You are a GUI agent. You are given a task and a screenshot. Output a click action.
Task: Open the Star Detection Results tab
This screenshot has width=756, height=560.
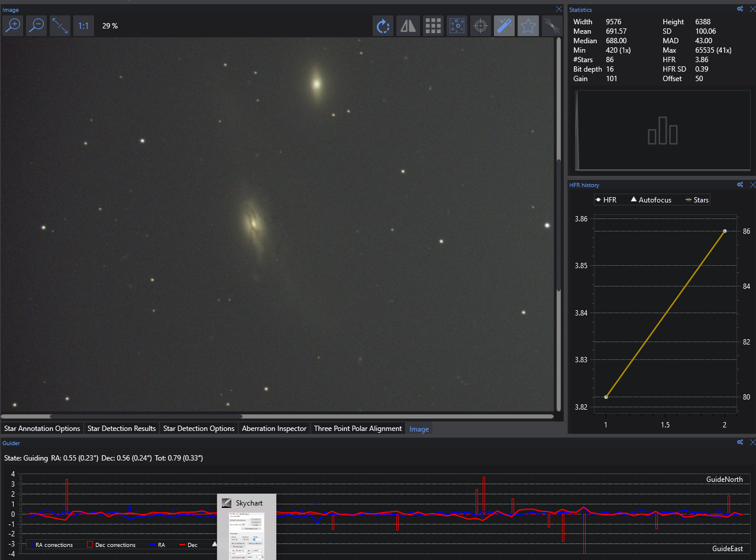(x=121, y=429)
